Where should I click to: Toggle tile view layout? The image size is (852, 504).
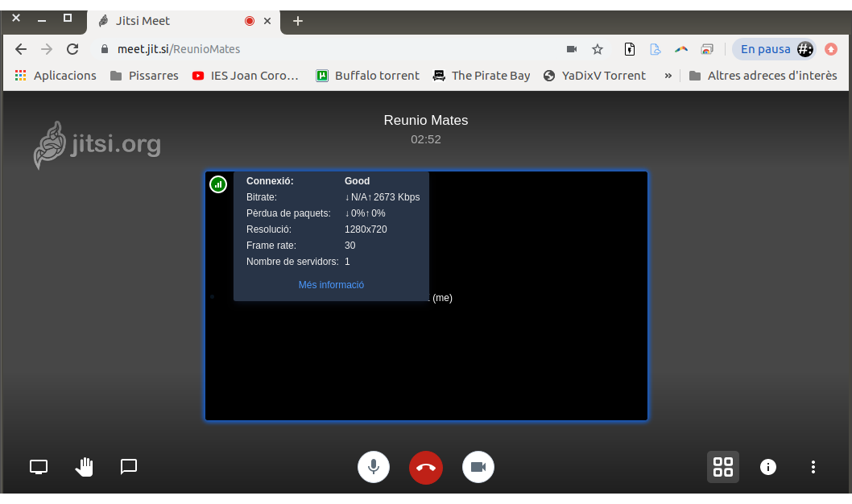click(x=723, y=467)
